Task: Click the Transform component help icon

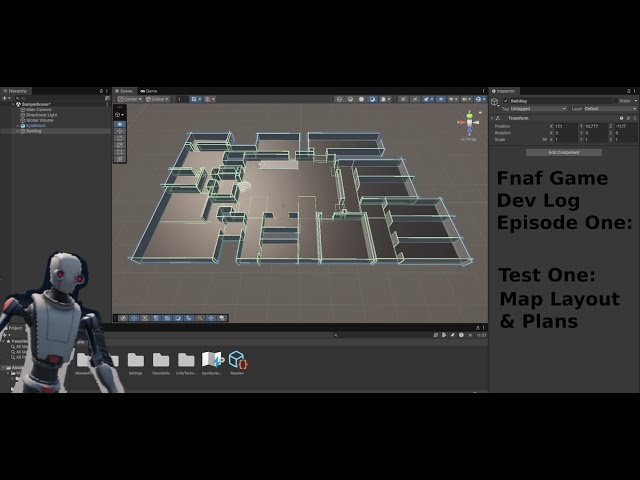Action: click(x=622, y=118)
